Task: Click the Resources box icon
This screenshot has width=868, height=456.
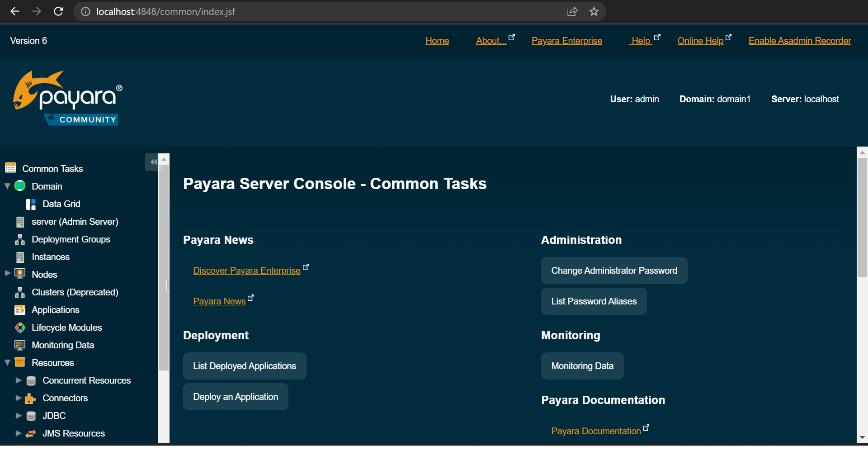Action: click(20, 362)
